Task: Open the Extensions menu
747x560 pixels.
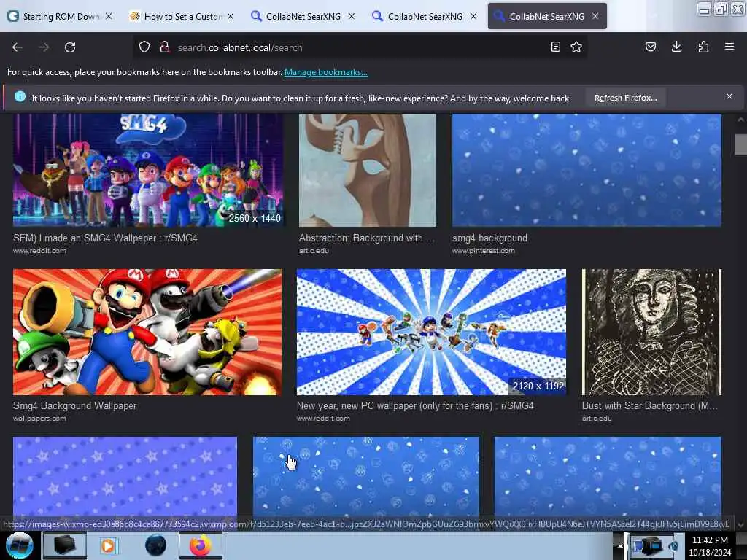Action: pyautogui.click(x=703, y=47)
